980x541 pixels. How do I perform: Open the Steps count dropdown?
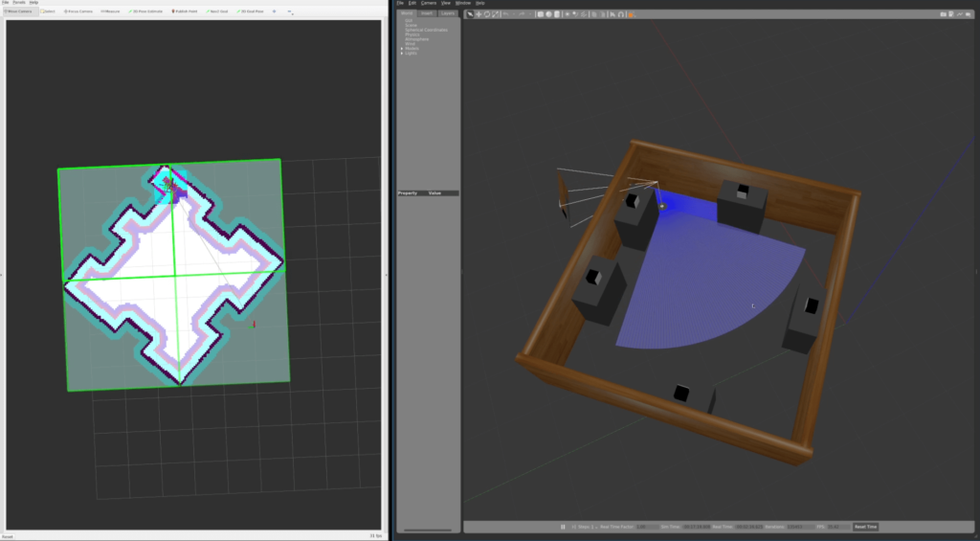tap(594, 527)
